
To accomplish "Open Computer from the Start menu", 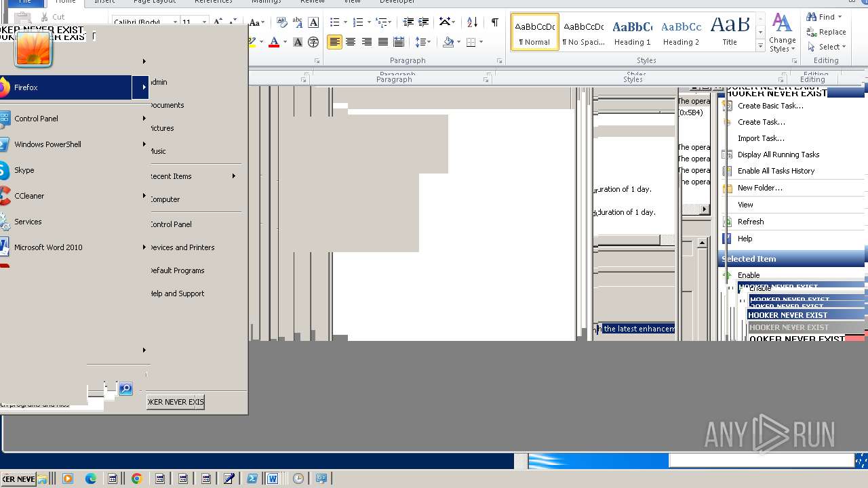I will 165,199.
